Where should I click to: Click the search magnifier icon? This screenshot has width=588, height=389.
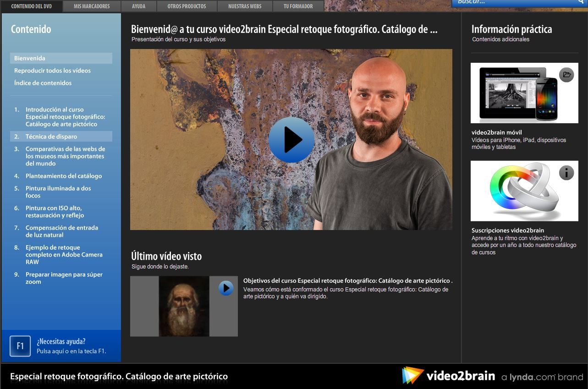pyautogui.click(x=581, y=2)
